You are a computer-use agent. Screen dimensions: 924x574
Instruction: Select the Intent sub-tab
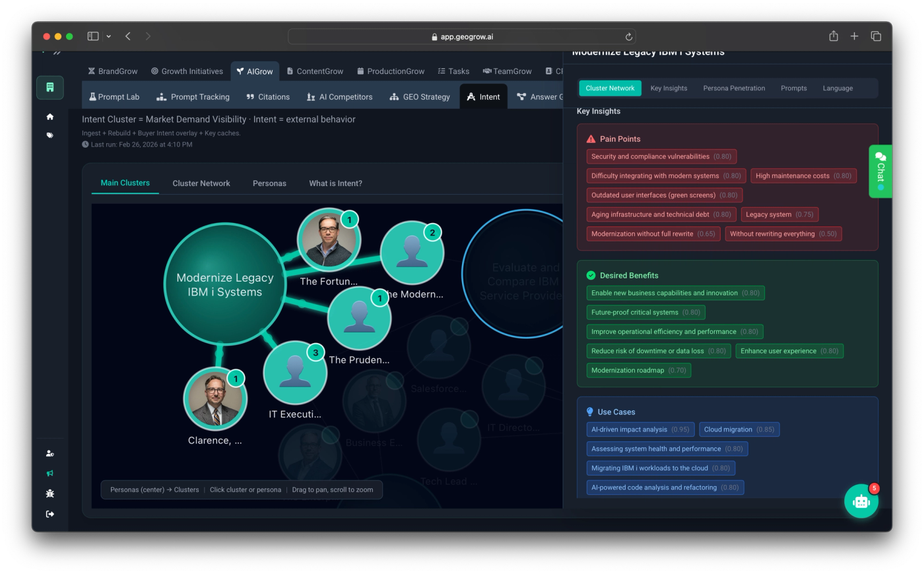click(x=483, y=97)
